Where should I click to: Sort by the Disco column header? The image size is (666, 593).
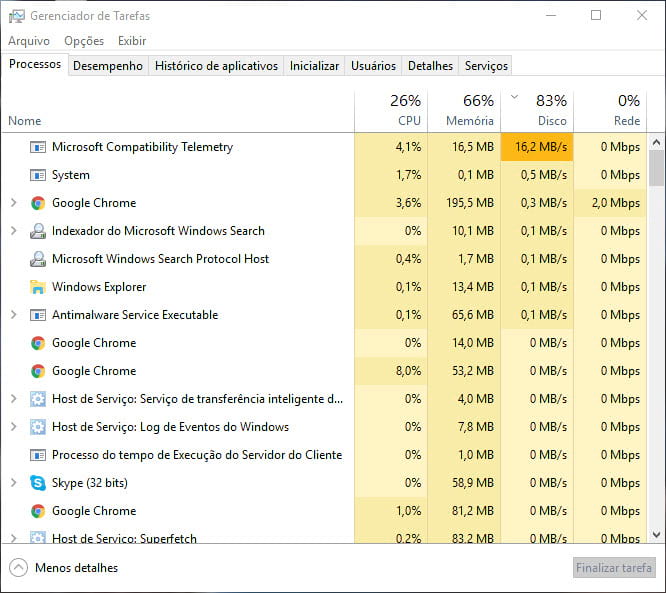coord(537,110)
